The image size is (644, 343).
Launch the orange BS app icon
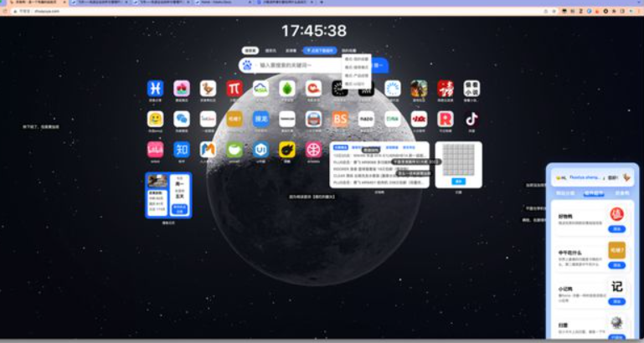(x=340, y=119)
